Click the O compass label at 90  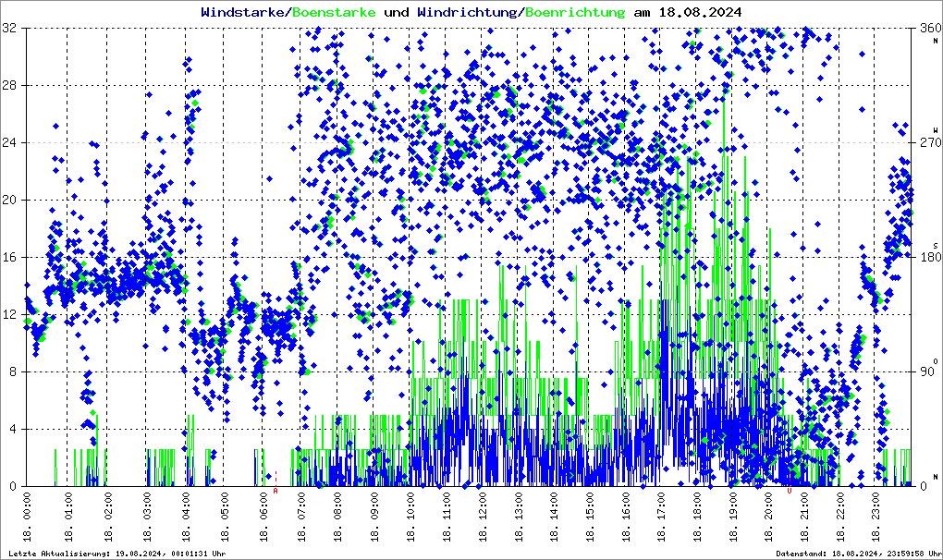[x=934, y=360]
